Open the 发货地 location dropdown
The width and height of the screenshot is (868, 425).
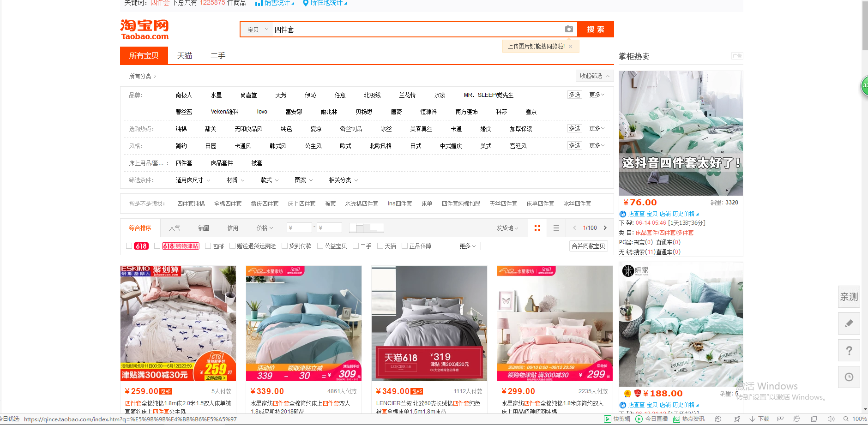(x=507, y=228)
